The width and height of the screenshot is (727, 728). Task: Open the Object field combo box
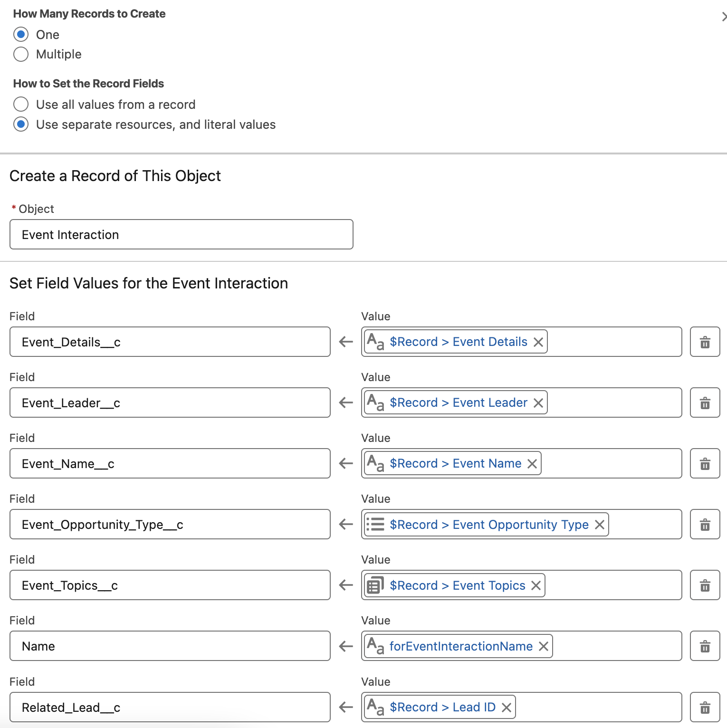[x=181, y=234]
